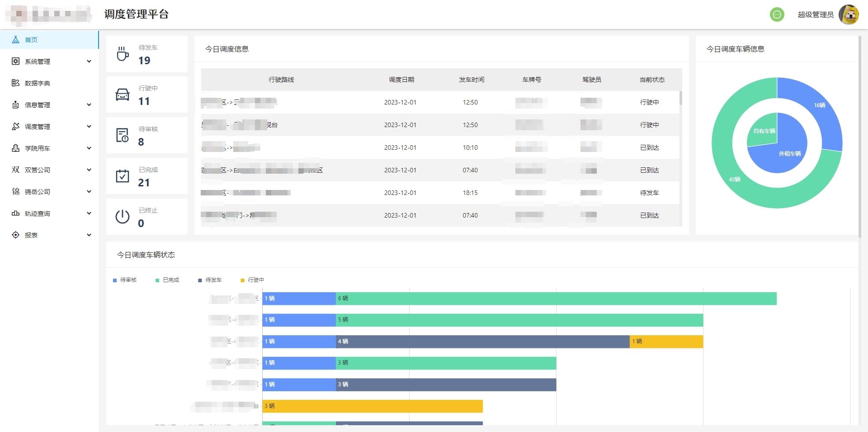The height and width of the screenshot is (432, 868).
Task: Click the 调度管理 icon in sidebar
Action: [15, 127]
